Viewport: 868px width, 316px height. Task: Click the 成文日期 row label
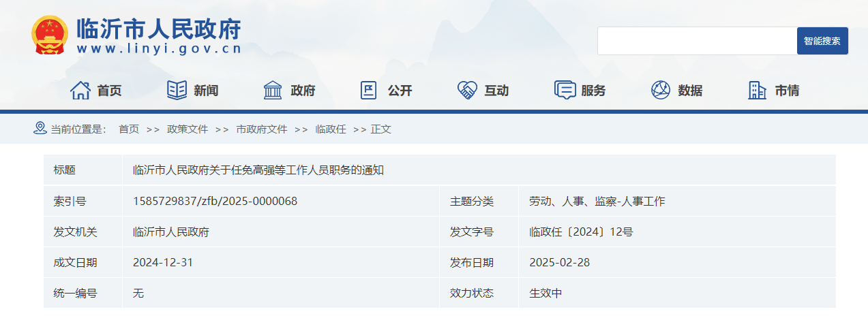click(75, 262)
